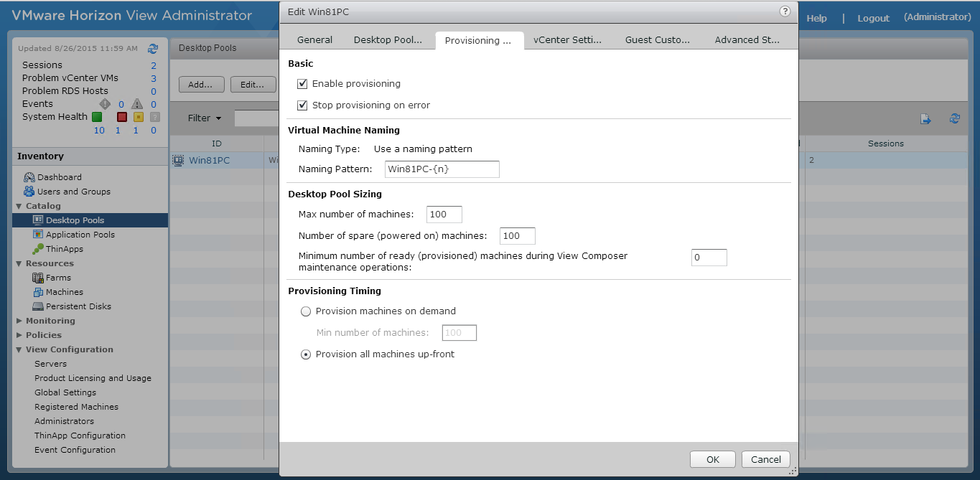Click the Max number of machines field
The width and height of the screenshot is (980, 480).
pos(444,215)
